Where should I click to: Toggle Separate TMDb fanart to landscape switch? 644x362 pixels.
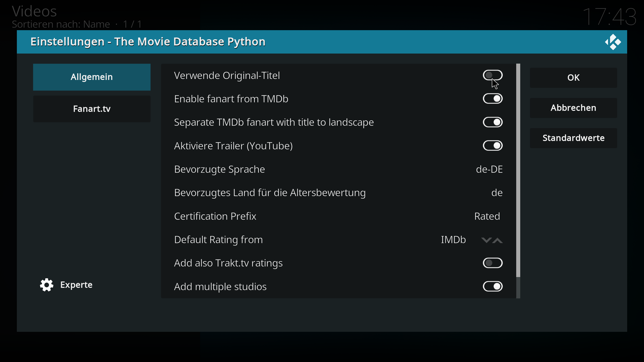[x=493, y=122]
